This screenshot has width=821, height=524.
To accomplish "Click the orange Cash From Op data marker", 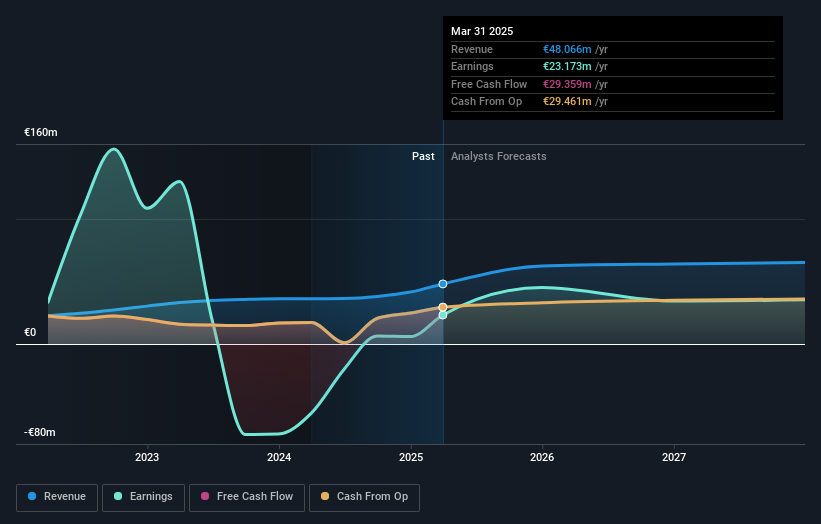I will coord(443,307).
